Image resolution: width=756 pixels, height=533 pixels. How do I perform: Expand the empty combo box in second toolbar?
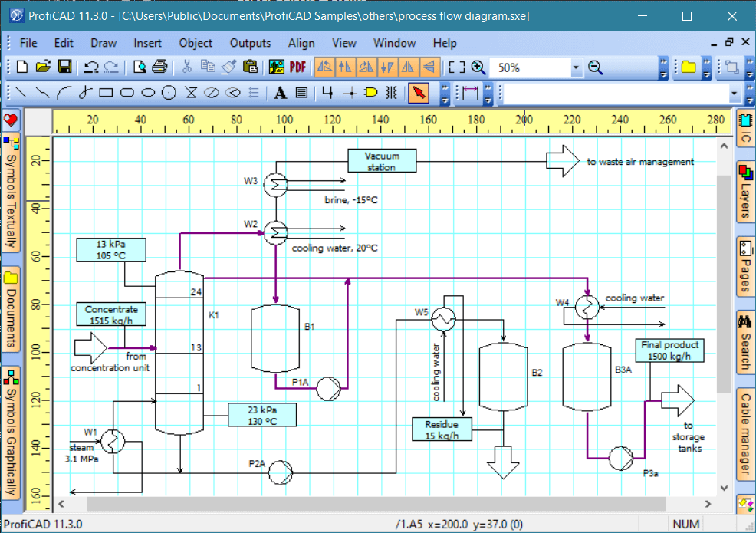tap(734, 94)
